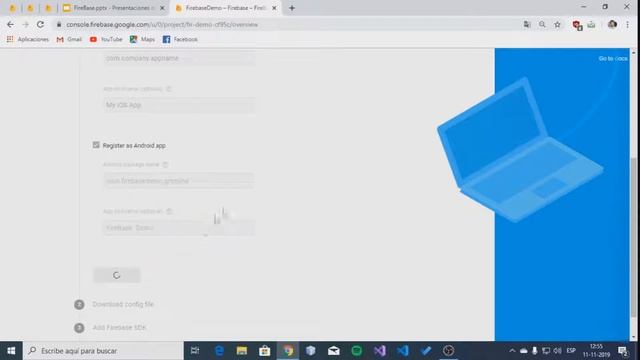Open the Windows Start menu
Viewport: 640px width, 360px height.
point(11,351)
